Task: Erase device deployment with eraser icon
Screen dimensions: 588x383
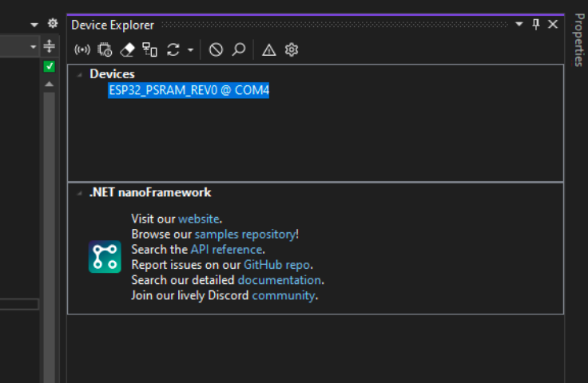Action: tap(127, 49)
